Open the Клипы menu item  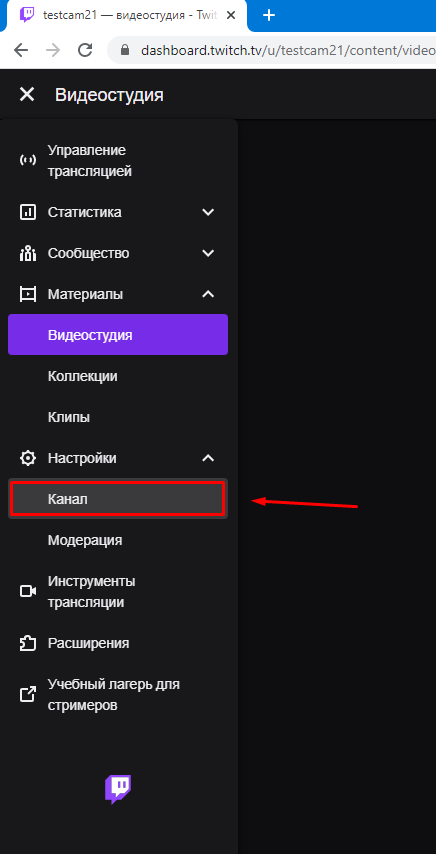pos(118,417)
